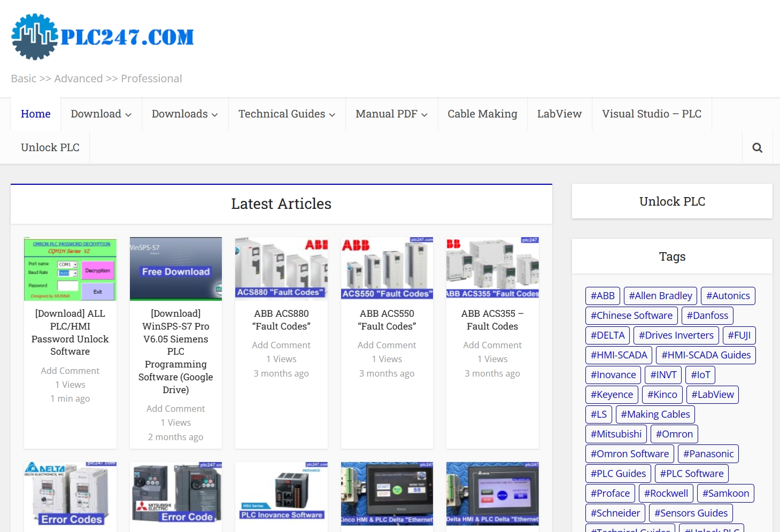Viewport: 780px width, 532px height.
Task: Go to the Home menu item
Action: pyautogui.click(x=36, y=114)
